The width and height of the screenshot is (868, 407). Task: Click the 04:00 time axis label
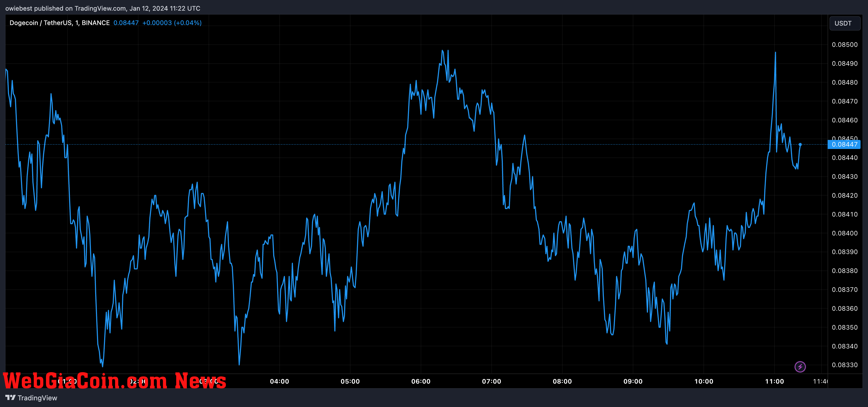(x=279, y=381)
